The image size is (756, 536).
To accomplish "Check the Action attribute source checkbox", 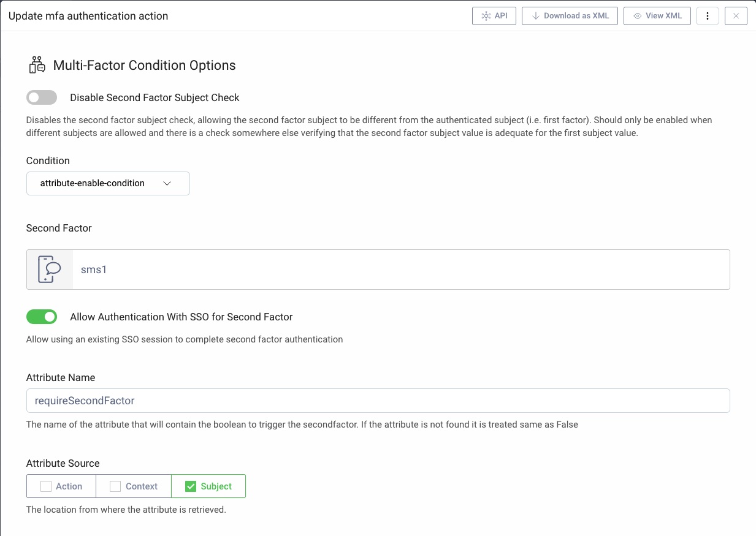I will pyautogui.click(x=46, y=486).
